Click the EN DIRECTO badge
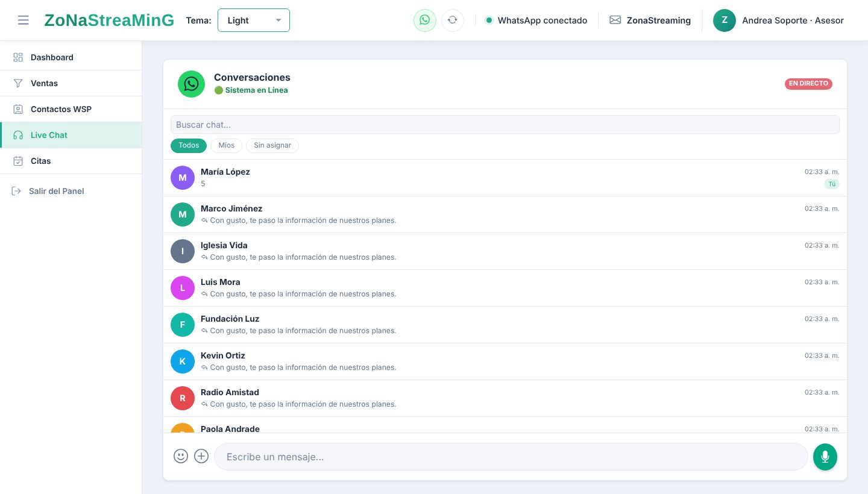Image resolution: width=868 pixels, height=494 pixels. (x=808, y=84)
